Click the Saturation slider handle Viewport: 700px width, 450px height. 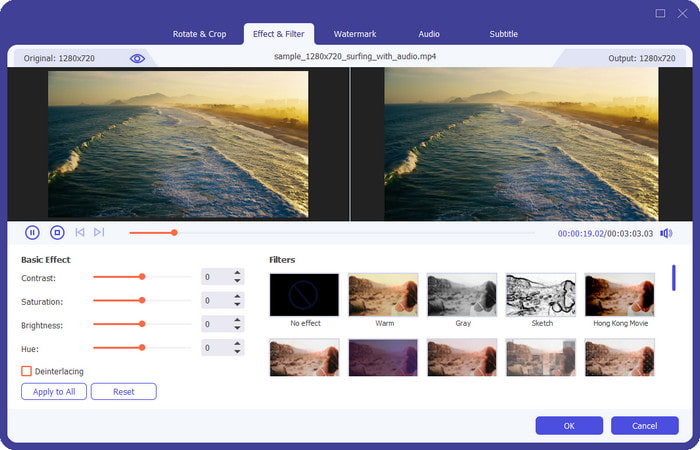coord(142,300)
